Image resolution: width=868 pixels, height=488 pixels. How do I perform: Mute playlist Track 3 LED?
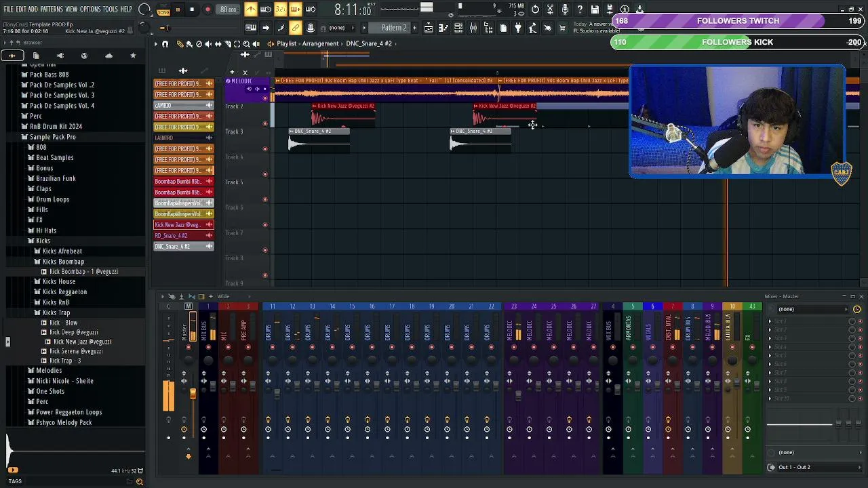[265, 148]
